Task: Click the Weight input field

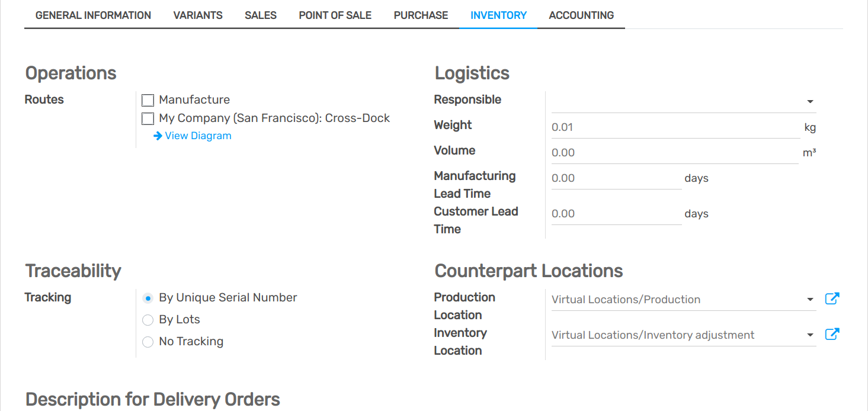Action: click(675, 127)
